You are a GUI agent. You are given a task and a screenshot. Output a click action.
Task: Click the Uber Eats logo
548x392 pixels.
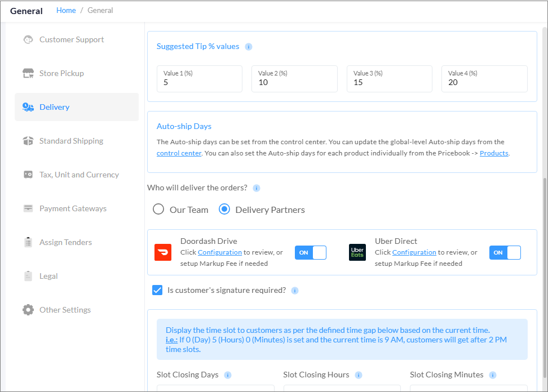click(x=357, y=252)
